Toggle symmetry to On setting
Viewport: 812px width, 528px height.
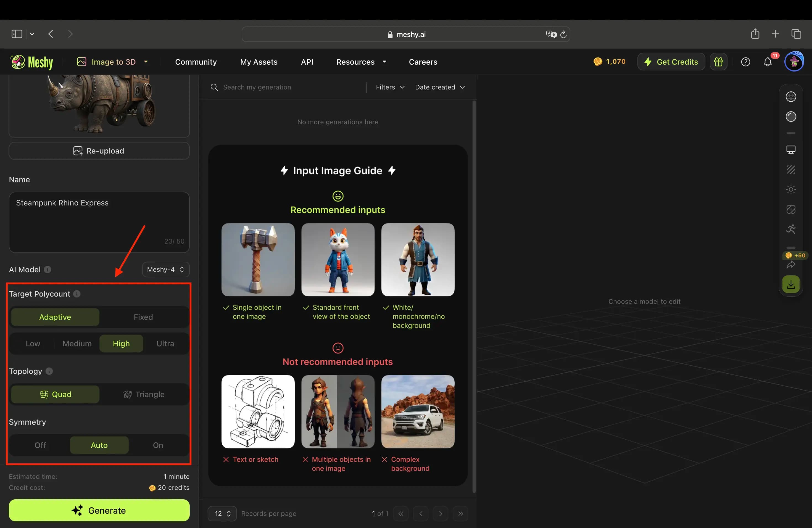158,445
